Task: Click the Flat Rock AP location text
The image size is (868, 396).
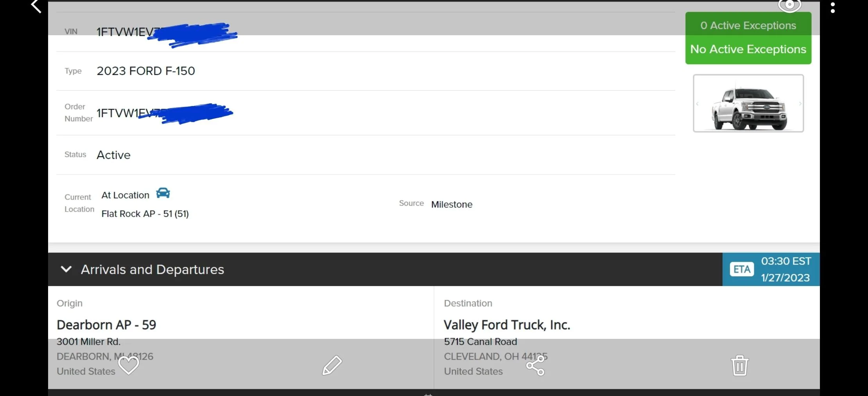Action: pos(145,214)
